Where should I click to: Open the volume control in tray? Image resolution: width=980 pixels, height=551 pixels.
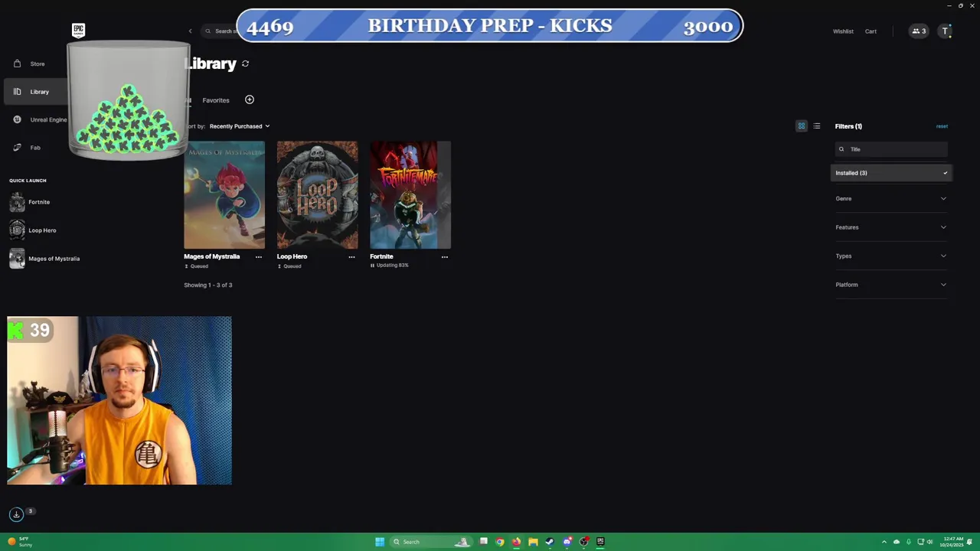coord(929,542)
